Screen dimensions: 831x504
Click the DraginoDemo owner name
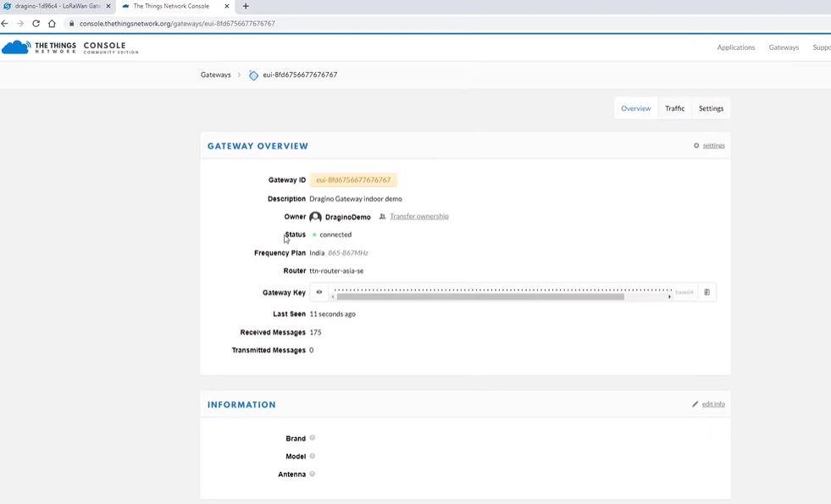[347, 217]
